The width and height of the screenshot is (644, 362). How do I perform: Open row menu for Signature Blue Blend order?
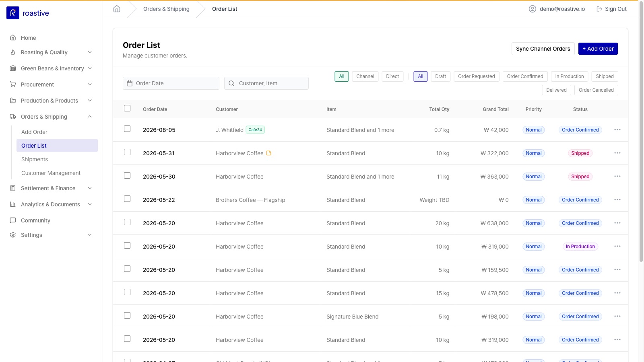click(617, 317)
